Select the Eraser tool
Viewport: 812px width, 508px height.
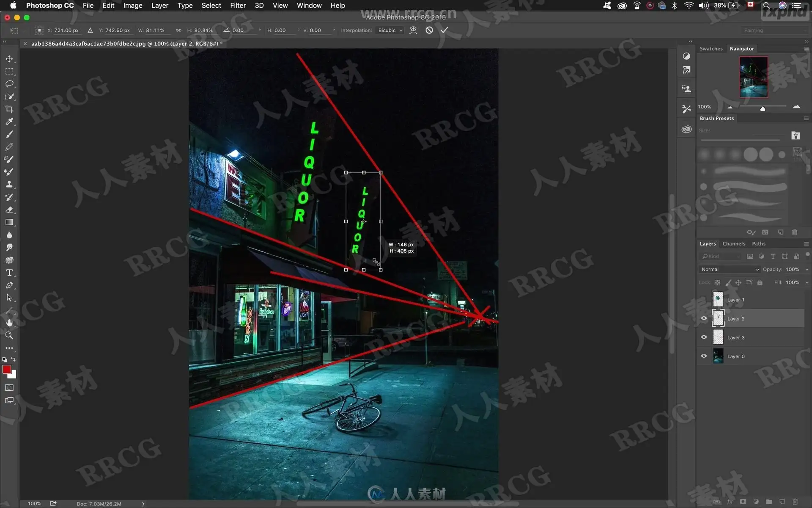click(9, 210)
